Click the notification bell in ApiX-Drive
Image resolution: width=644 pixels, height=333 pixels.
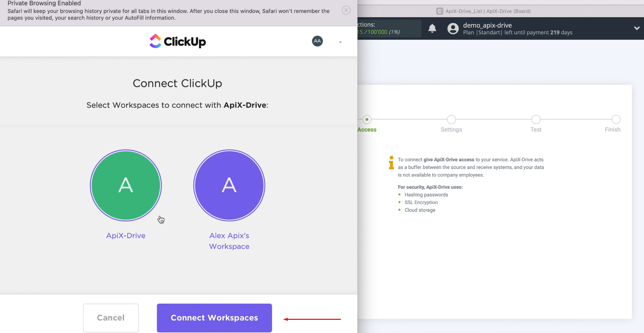click(x=432, y=28)
